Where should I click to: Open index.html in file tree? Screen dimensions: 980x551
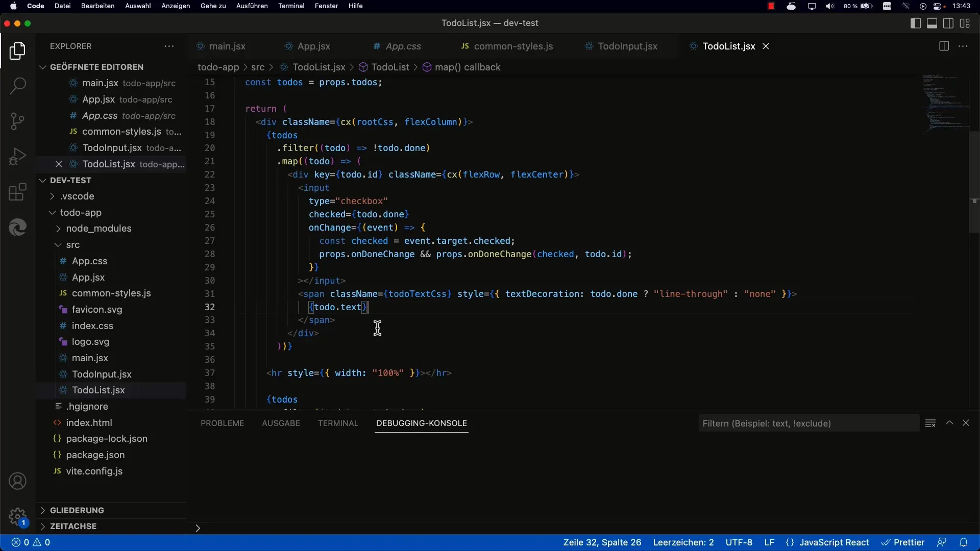pyautogui.click(x=89, y=423)
